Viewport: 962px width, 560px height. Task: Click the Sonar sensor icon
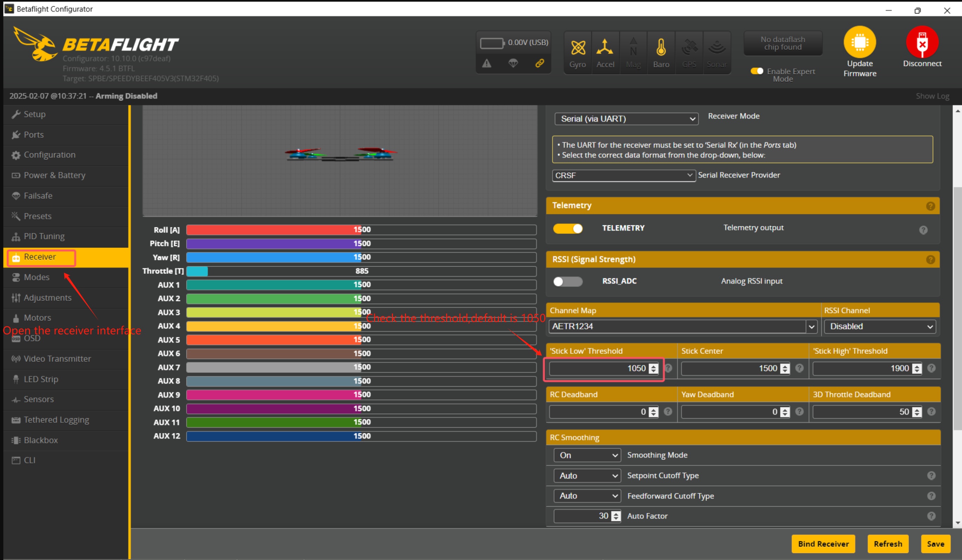coord(717,47)
